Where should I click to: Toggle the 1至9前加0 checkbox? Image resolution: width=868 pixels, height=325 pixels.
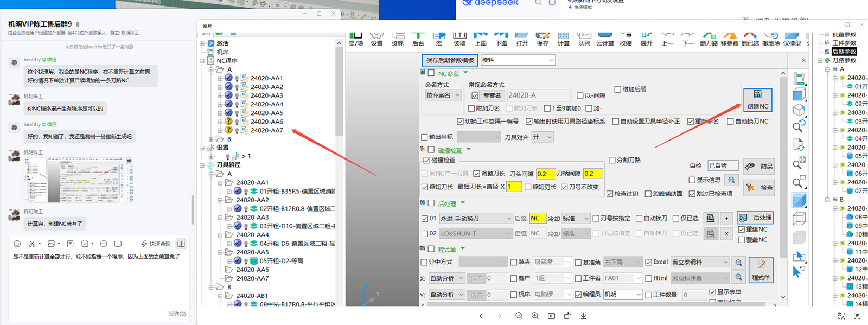[x=547, y=109]
